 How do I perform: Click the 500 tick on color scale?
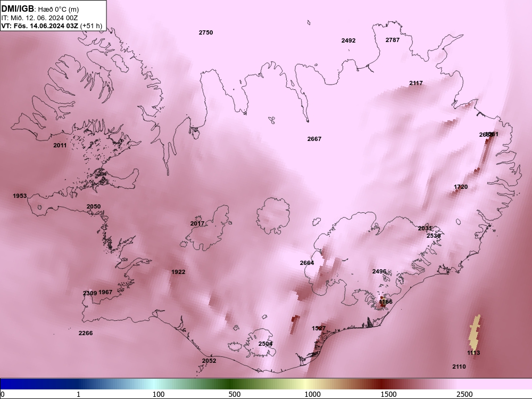[x=235, y=394]
